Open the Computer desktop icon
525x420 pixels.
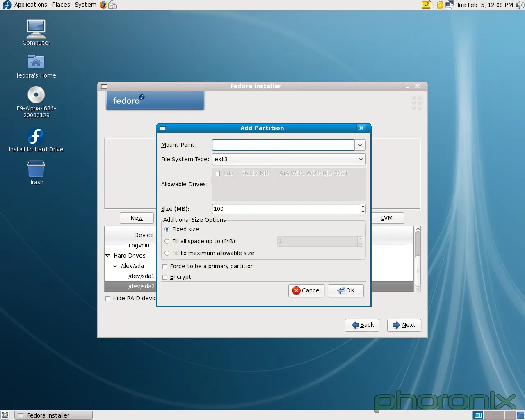[36, 29]
